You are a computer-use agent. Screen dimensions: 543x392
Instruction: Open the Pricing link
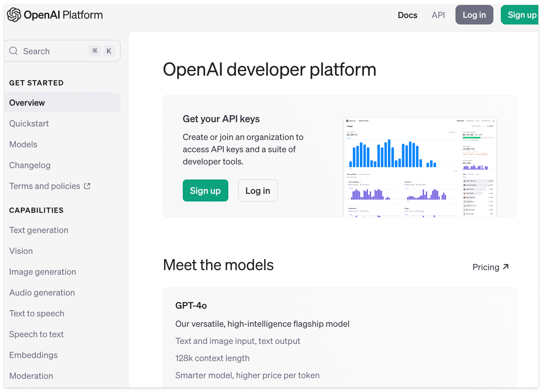[491, 267]
